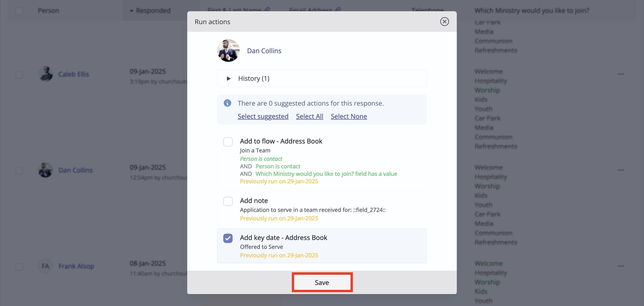Open Dan Collins name link in dialog
This screenshot has height=306, width=644.
point(264,51)
